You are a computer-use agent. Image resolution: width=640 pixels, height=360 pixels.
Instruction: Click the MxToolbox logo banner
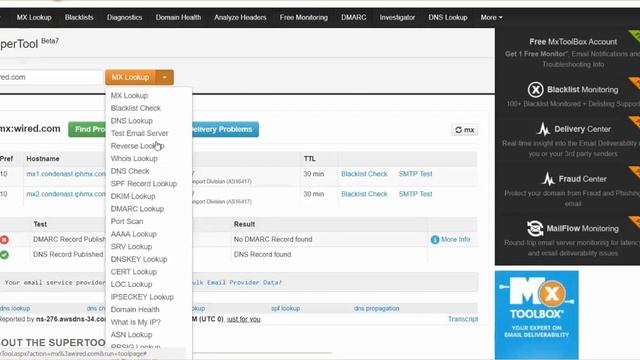536,315
